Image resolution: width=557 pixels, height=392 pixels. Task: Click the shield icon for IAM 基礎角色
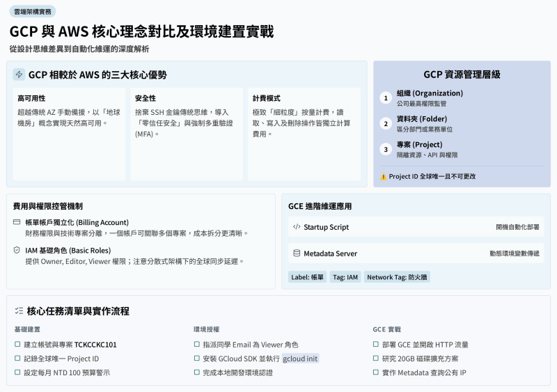[x=17, y=250]
